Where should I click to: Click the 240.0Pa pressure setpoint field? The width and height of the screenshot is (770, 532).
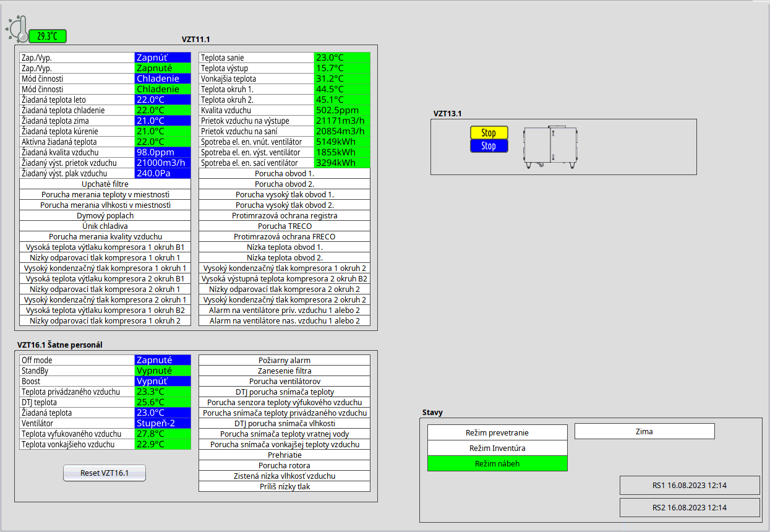tap(163, 173)
